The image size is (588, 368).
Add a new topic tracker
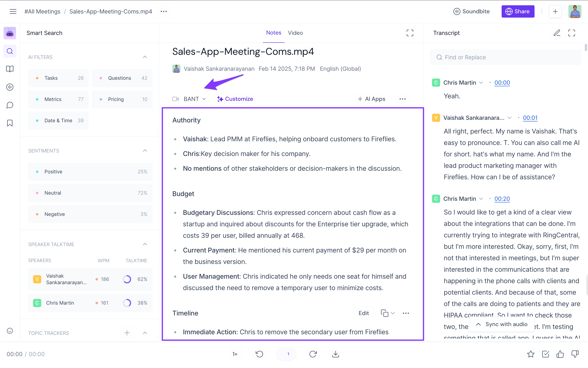pyautogui.click(x=127, y=333)
